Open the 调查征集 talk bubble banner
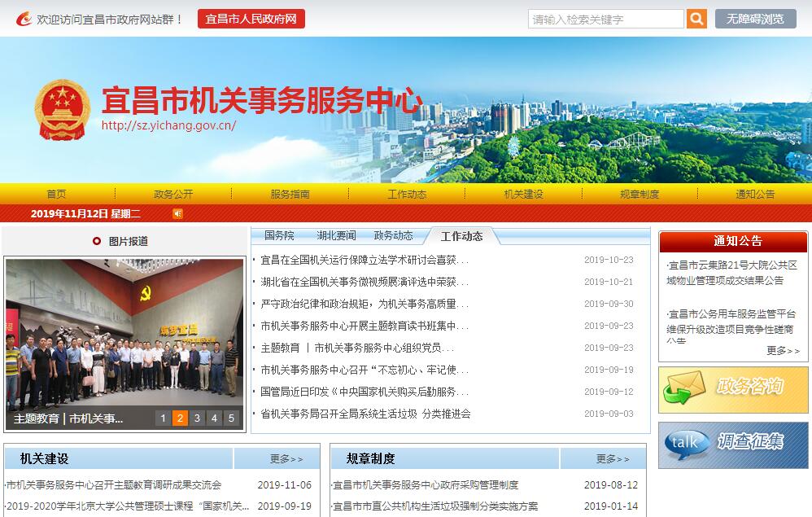The height and width of the screenshot is (517, 812). 733,445
